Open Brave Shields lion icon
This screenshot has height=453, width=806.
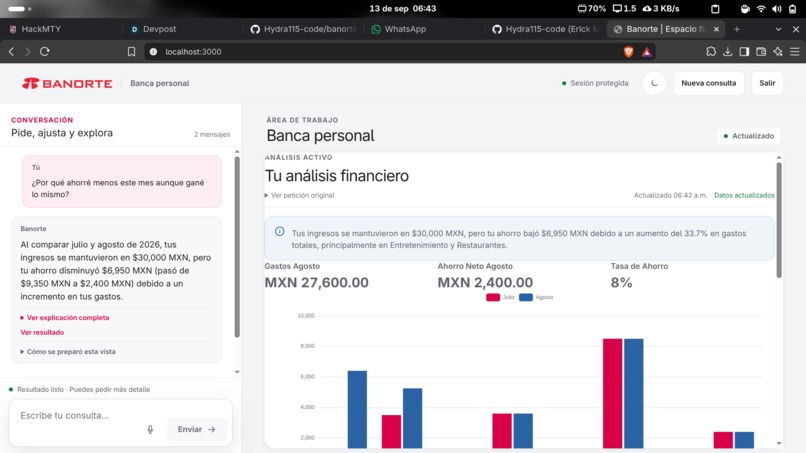tap(628, 51)
